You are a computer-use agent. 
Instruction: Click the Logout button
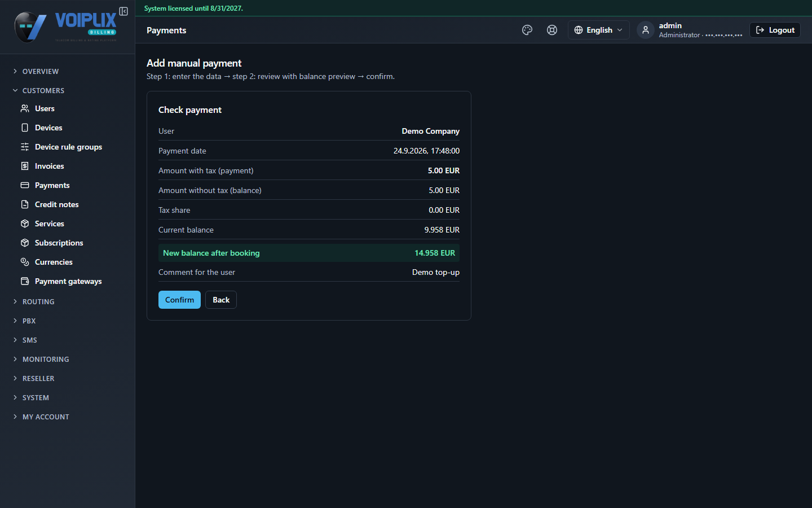[x=775, y=30]
